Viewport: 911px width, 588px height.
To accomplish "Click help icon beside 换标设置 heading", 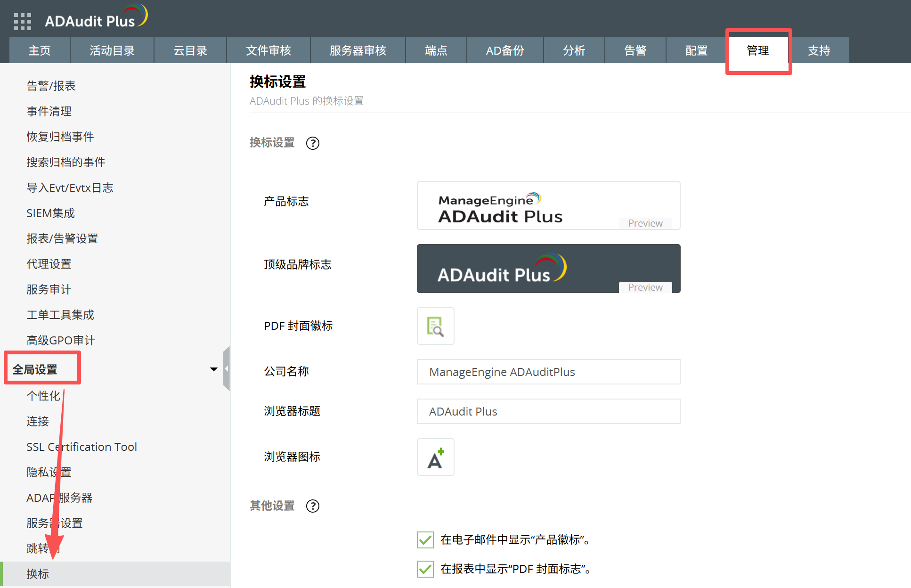I will 312,143.
